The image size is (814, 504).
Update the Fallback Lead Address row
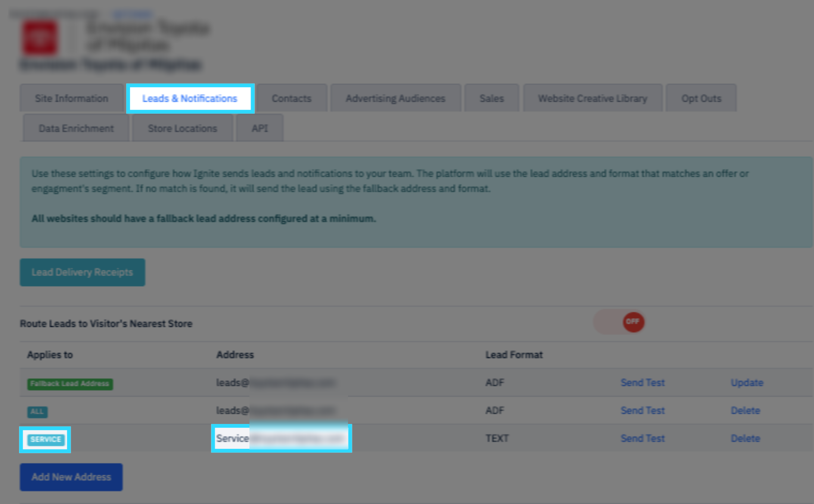pos(747,383)
